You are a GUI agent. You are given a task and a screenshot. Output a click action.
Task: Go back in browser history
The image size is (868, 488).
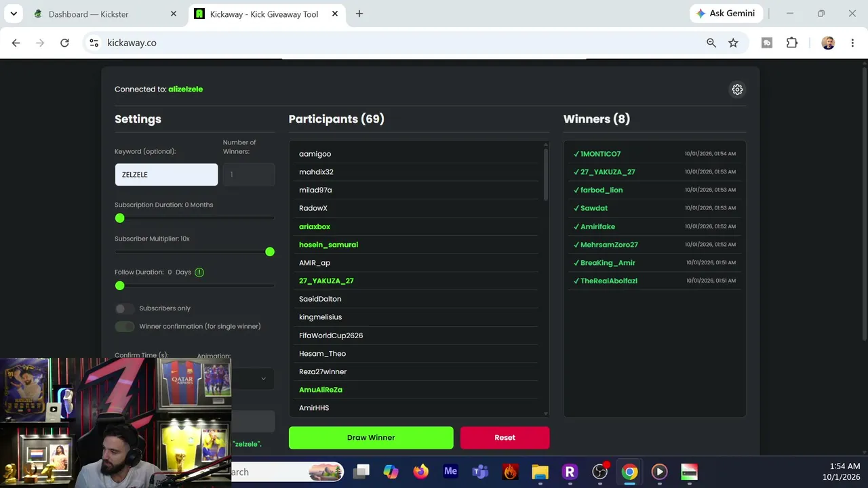point(16,43)
